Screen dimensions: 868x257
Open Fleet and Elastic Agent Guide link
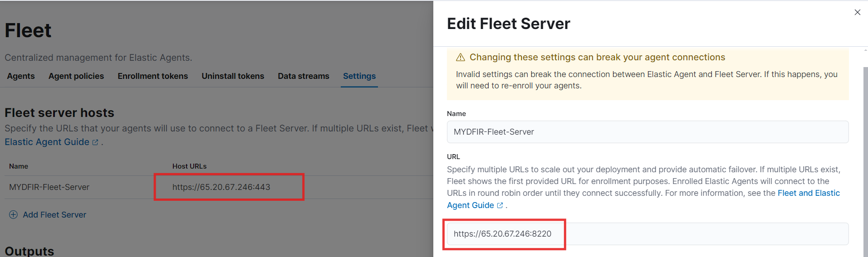coord(643,199)
